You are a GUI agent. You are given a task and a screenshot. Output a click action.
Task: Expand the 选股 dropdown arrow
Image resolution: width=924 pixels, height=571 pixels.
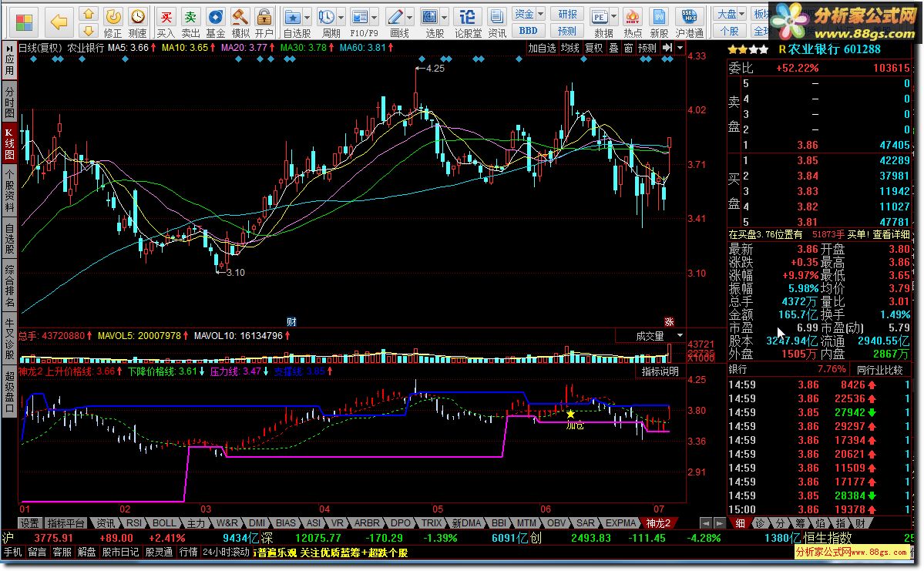[x=445, y=17]
